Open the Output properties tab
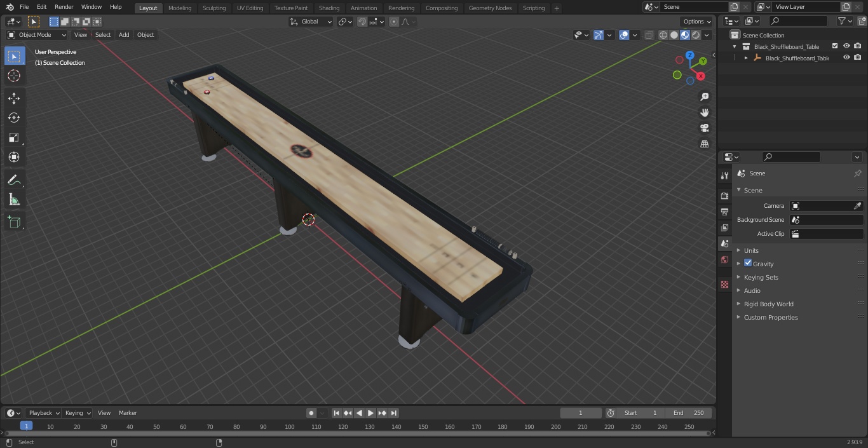This screenshot has width=868, height=448. [x=724, y=212]
